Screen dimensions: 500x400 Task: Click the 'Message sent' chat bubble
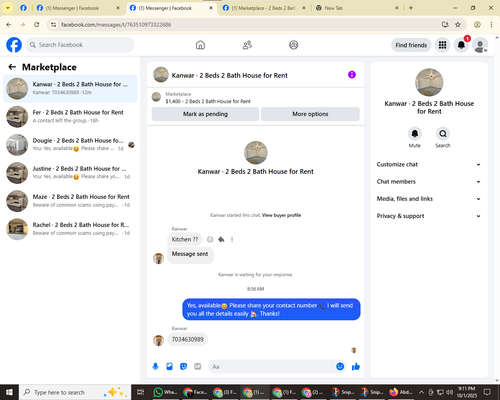(190, 254)
